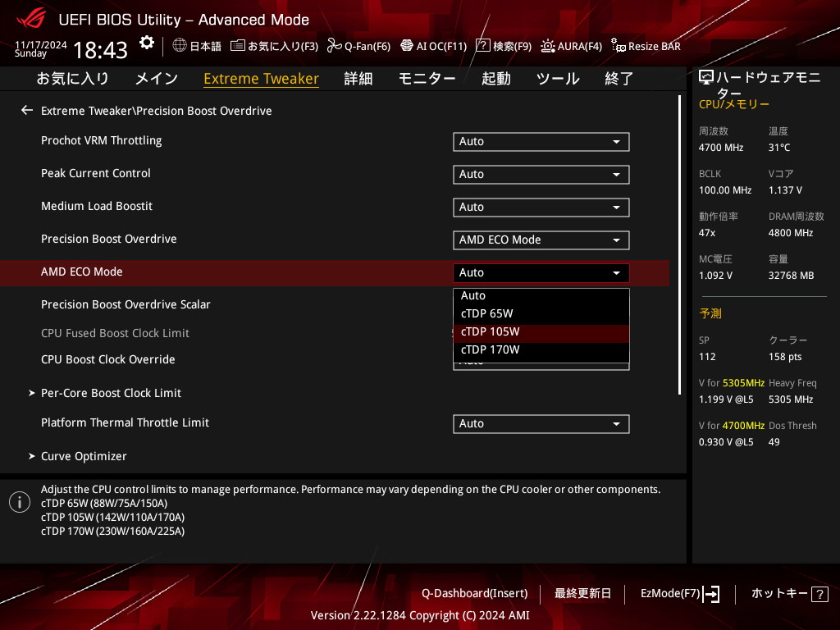
Task: Click 予測 prediction heading
Action: (x=710, y=313)
